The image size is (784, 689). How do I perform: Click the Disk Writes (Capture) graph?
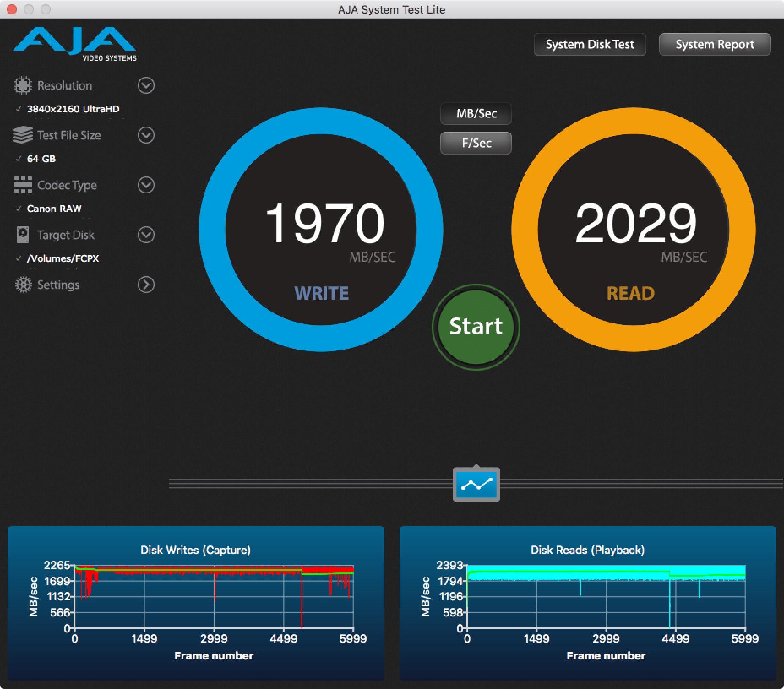point(214,596)
